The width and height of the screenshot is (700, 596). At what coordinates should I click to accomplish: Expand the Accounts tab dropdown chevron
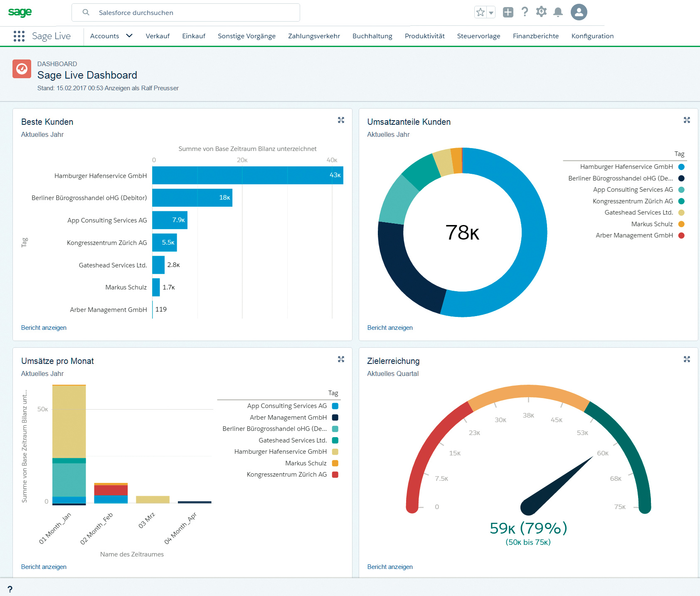click(129, 36)
